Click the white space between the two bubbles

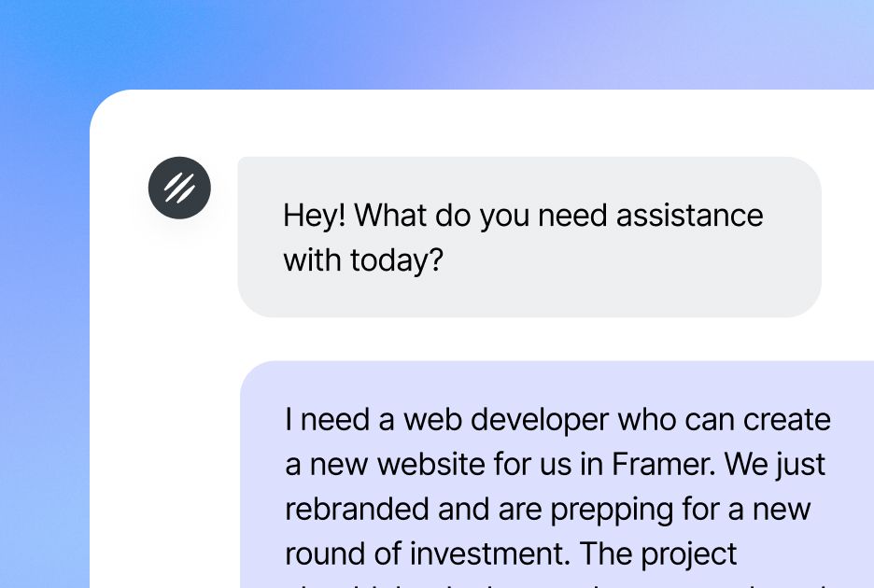coord(529,339)
